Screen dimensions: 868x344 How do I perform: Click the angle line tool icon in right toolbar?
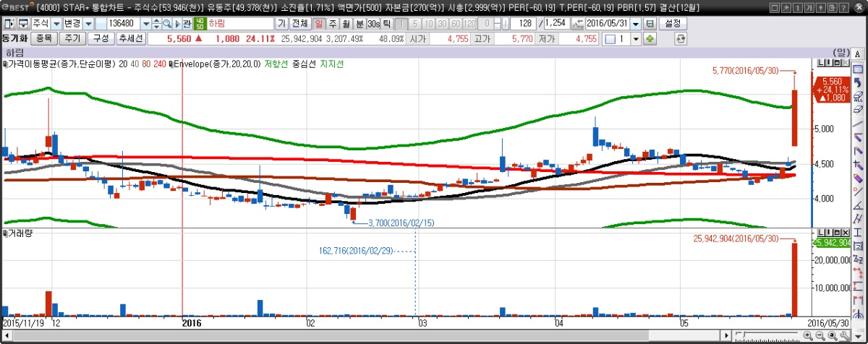coord(857,204)
